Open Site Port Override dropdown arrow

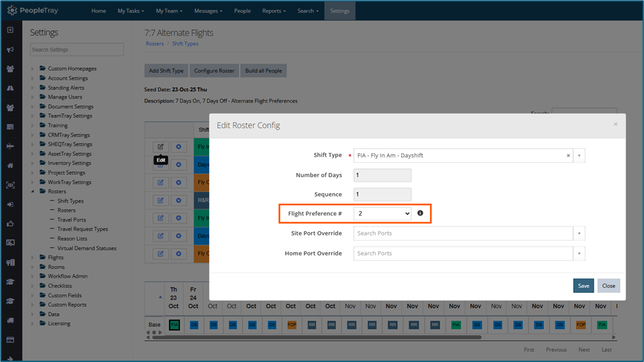pos(579,233)
